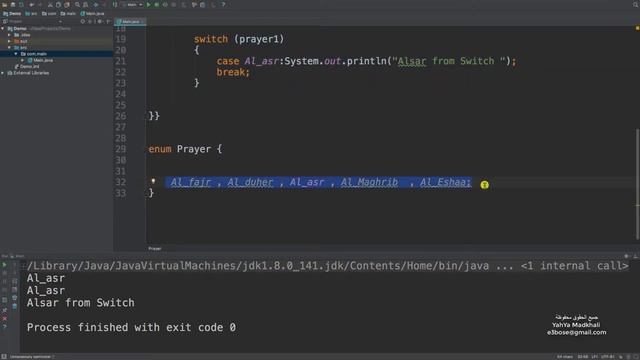
Task: Expand the .idea folder in project tree
Action: pos(9,35)
